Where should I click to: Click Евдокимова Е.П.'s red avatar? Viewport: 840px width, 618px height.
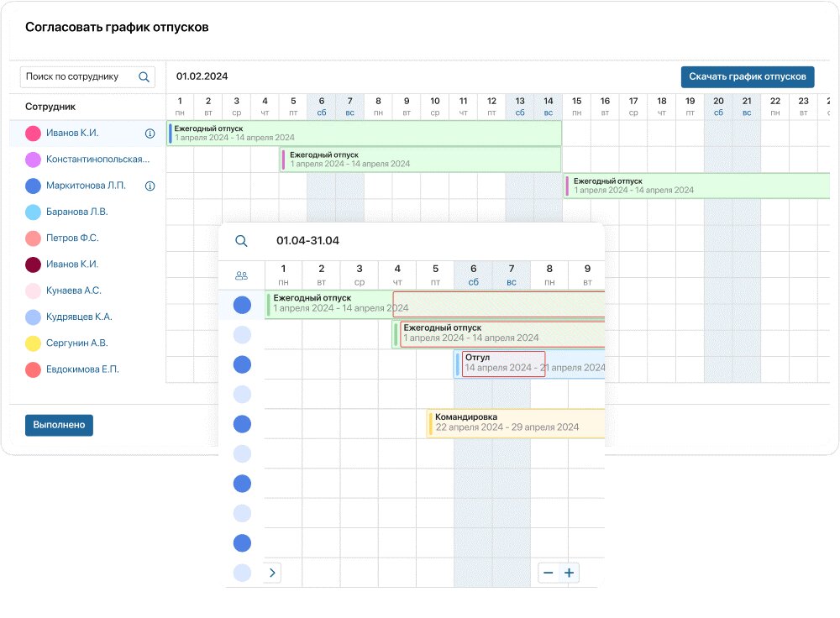click(34, 369)
